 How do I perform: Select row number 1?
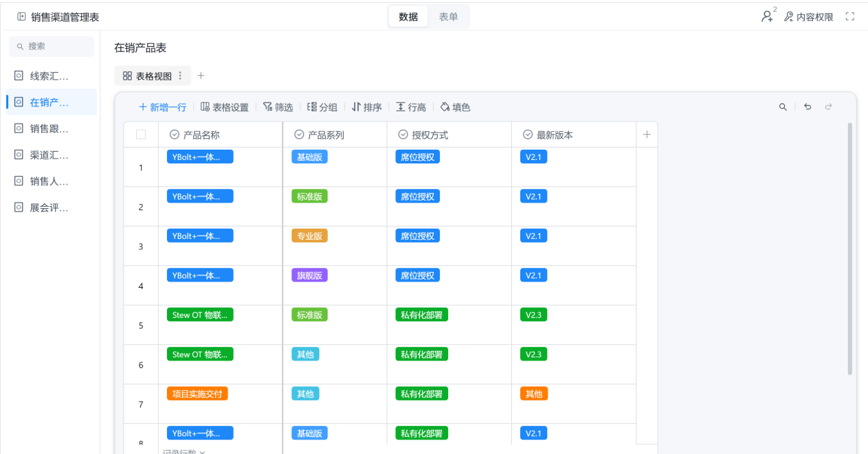click(141, 168)
